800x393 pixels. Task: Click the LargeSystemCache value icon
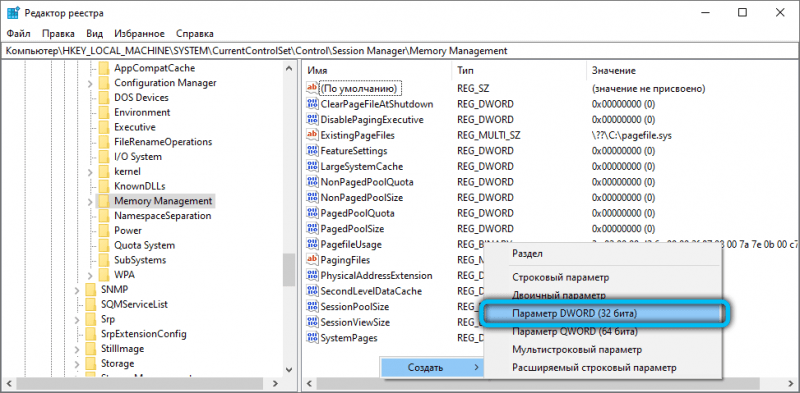pyautogui.click(x=312, y=166)
